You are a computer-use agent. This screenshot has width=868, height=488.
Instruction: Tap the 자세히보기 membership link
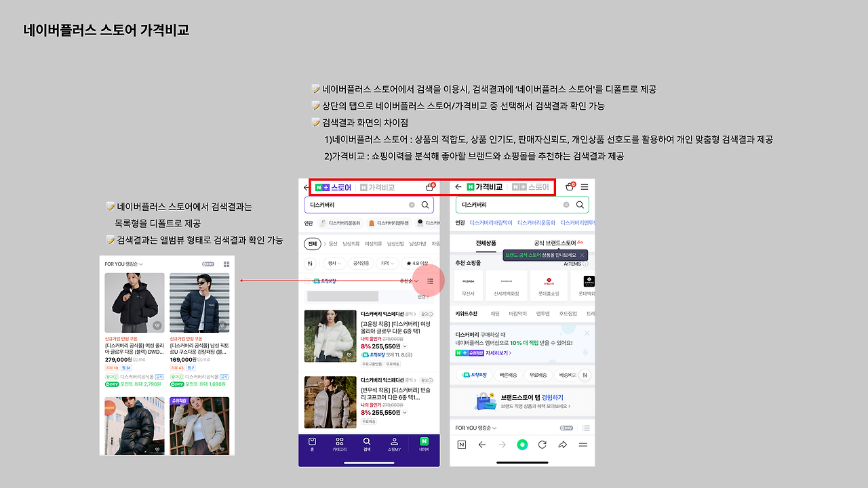(x=498, y=353)
